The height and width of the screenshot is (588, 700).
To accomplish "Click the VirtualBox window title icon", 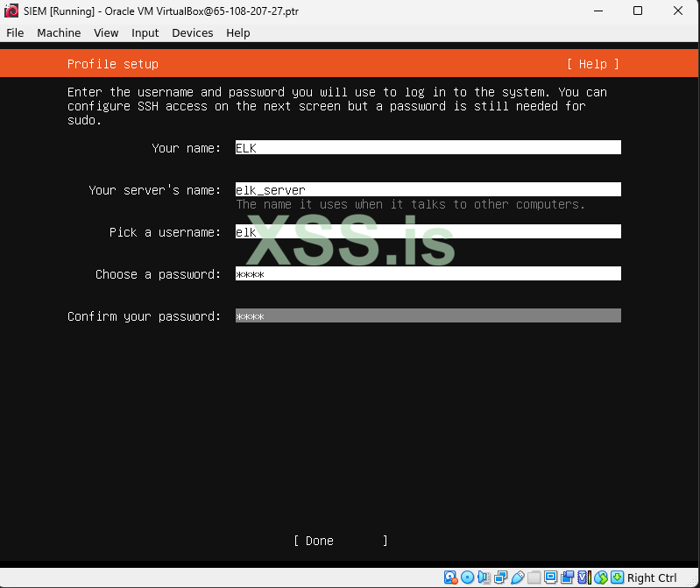I will [11, 11].
